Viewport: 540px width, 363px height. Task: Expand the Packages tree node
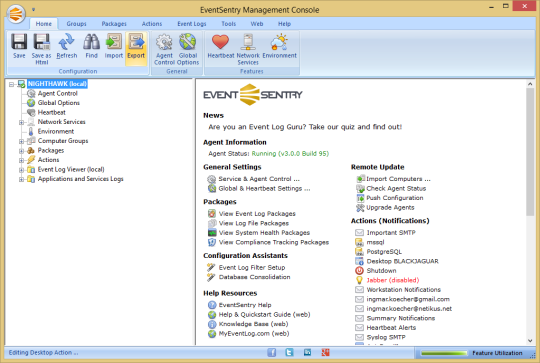[21, 151]
